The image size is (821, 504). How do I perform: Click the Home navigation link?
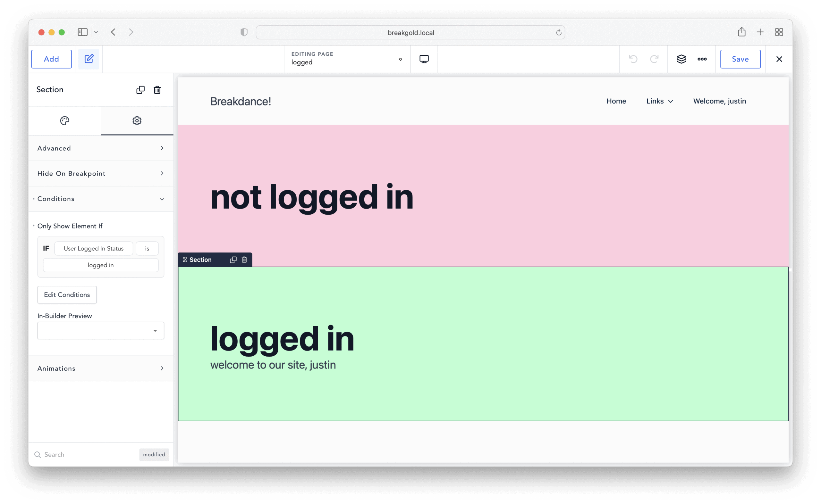(616, 101)
